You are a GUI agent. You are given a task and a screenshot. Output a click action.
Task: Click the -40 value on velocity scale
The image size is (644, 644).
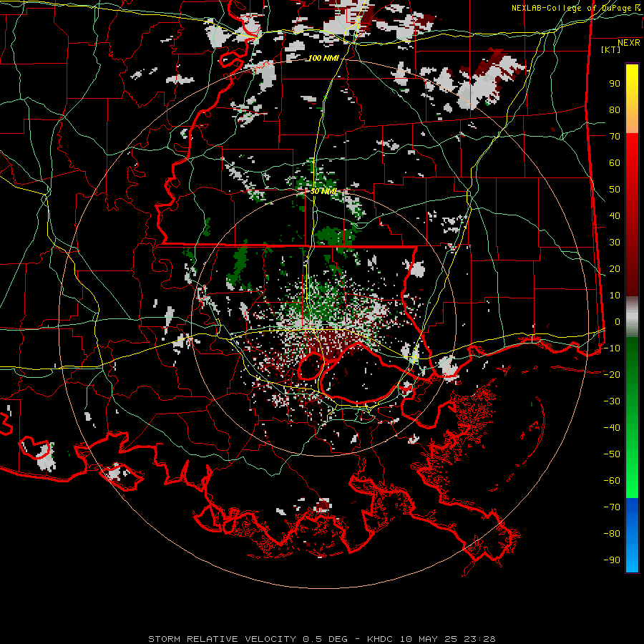pos(612,428)
